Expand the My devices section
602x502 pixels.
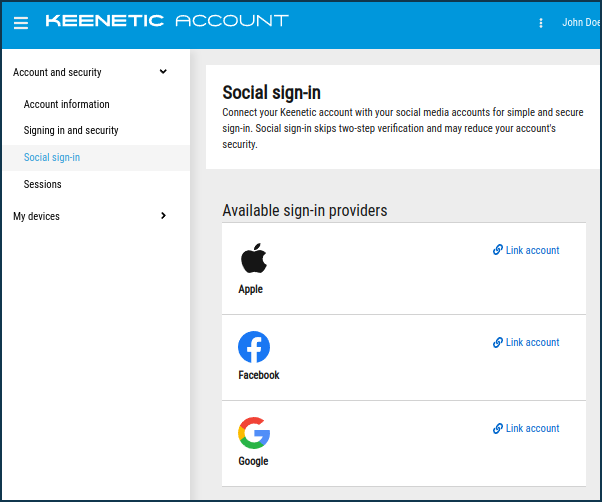pyautogui.click(x=163, y=216)
